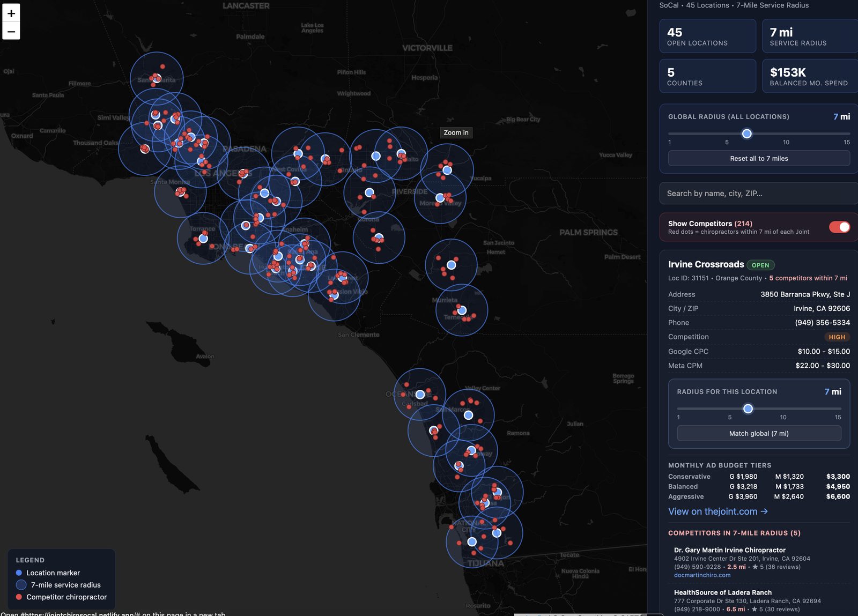Click location marker near Temecula label

point(462,310)
